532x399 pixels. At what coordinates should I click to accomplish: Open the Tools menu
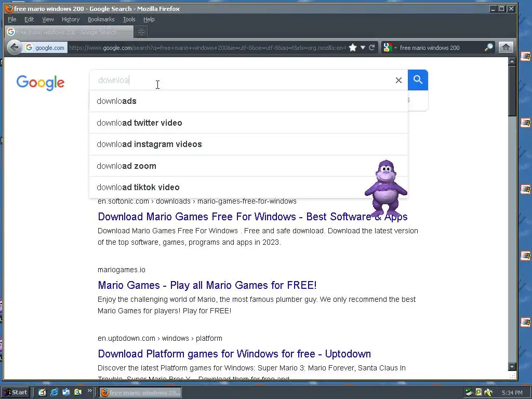tap(129, 19)
